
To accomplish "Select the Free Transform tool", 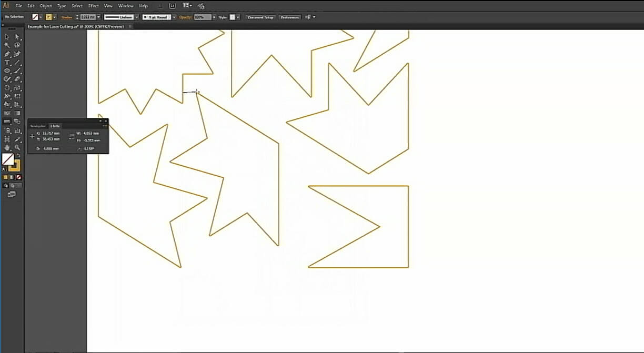I will coord(17,96).
